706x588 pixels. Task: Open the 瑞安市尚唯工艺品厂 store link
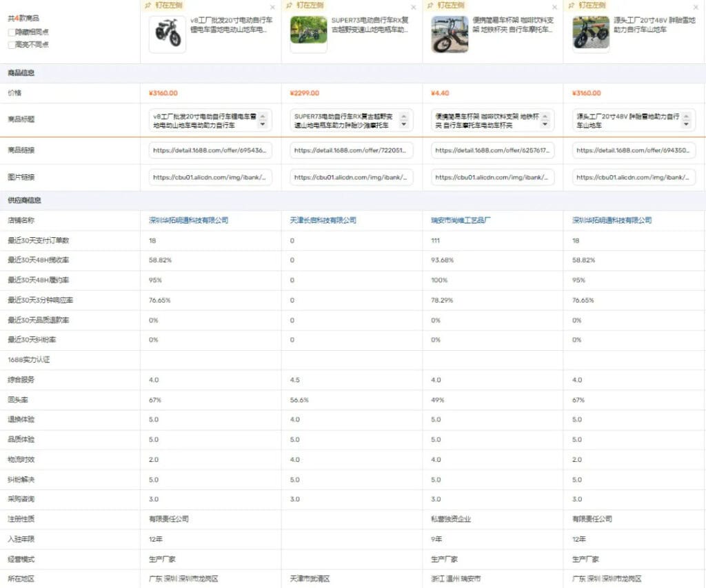tap(461, 221)
